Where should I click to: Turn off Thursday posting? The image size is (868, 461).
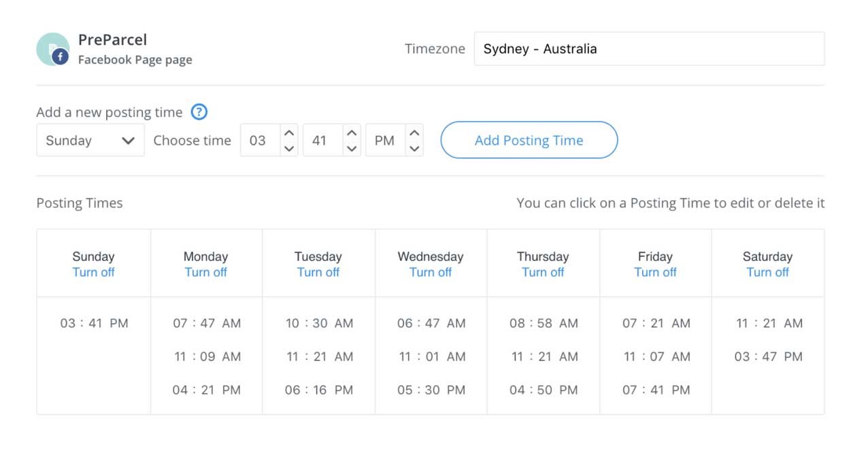pyautogui.click(x=543, y=272)
